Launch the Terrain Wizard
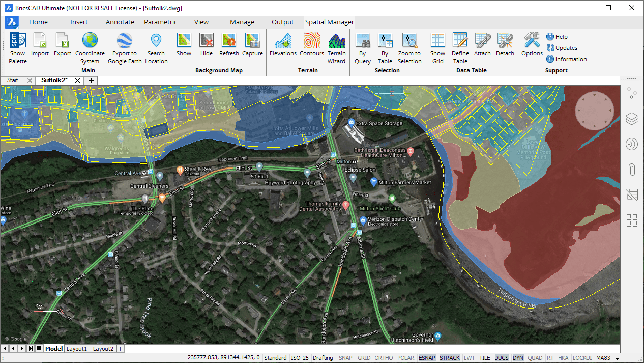This screenshot has width=644, height=363. 336,48
